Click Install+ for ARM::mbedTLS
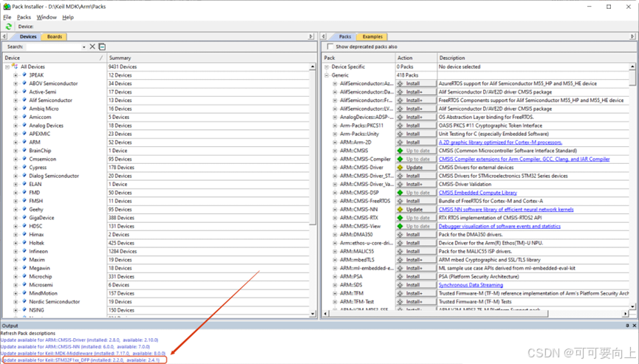Viewport: 639px width, 364px height. 416,260
